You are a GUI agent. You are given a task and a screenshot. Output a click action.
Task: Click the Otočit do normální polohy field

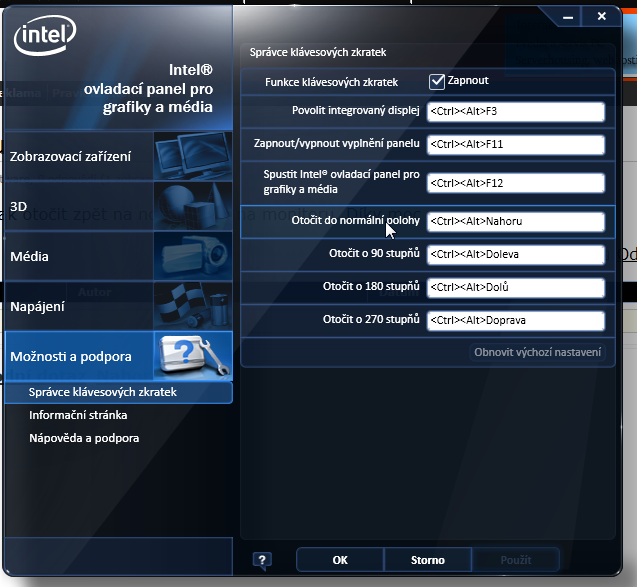(x=516, y=222)
